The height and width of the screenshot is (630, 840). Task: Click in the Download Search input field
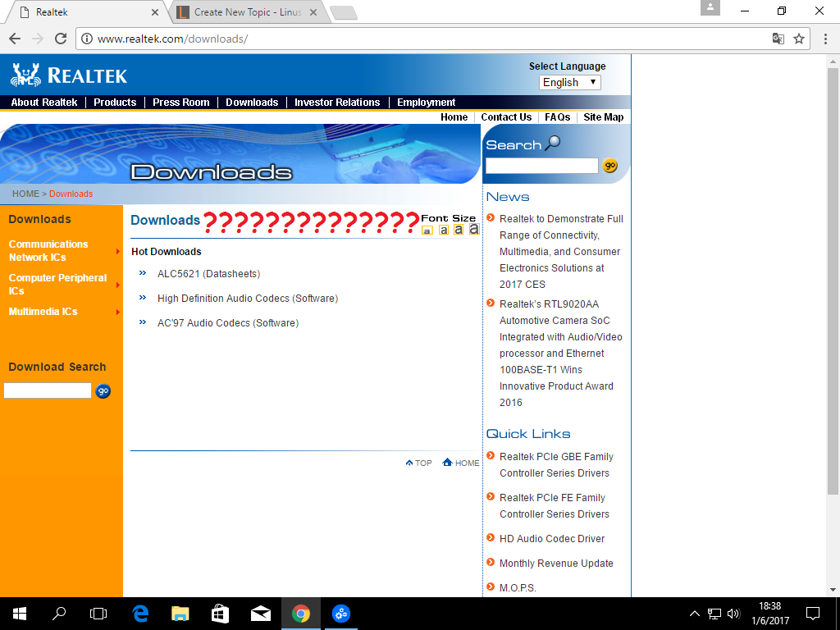point(48,390)
